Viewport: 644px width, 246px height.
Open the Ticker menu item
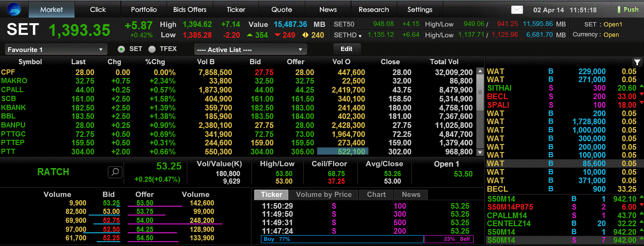236,9
